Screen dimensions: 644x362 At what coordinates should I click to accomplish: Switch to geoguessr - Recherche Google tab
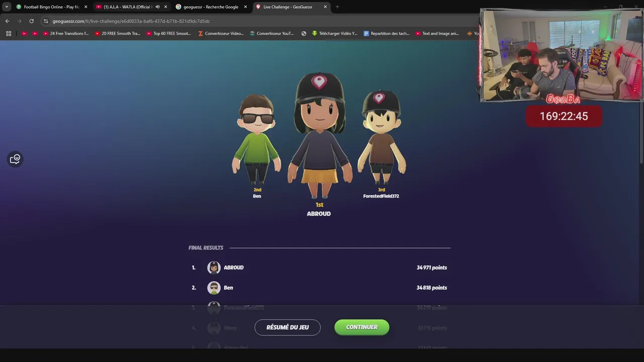tap(211, 7)
